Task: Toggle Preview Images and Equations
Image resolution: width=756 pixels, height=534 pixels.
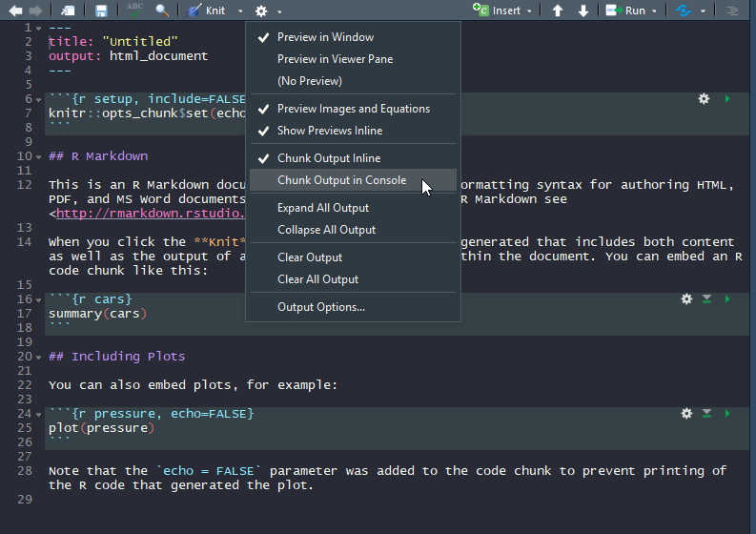Action: [353, 109]
